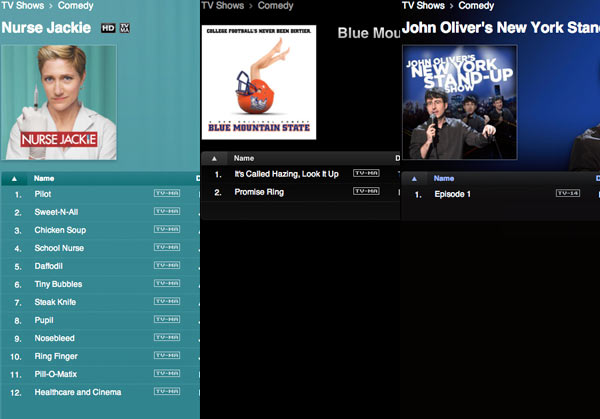
Task: Sort by Name column in Nurse Jackie list
Action: tap(44, 178)
